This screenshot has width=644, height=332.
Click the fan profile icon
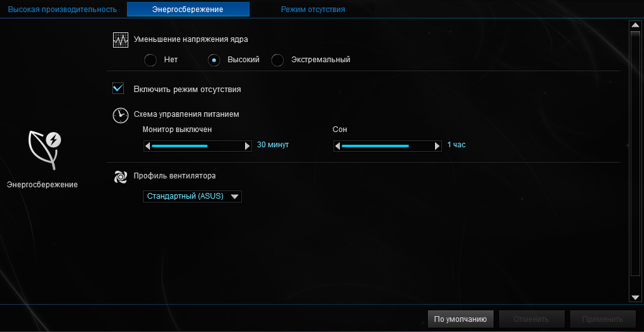coord(121,176)
